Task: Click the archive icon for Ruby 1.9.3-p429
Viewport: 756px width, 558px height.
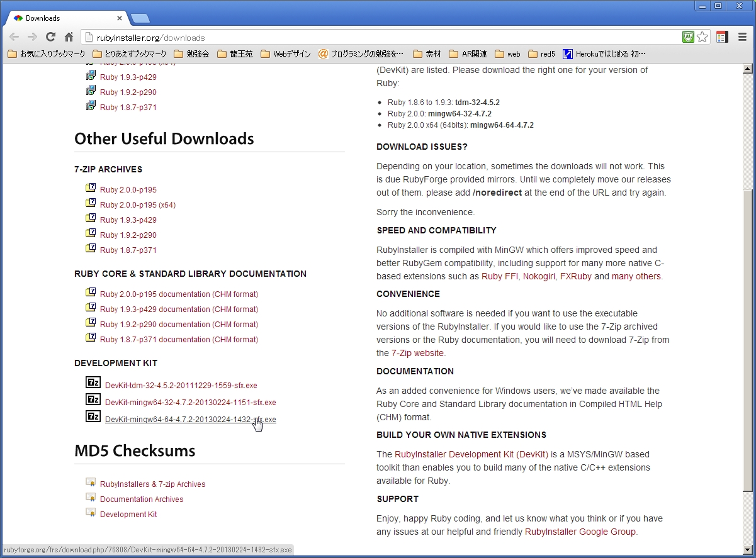Action: click(91, 218)
